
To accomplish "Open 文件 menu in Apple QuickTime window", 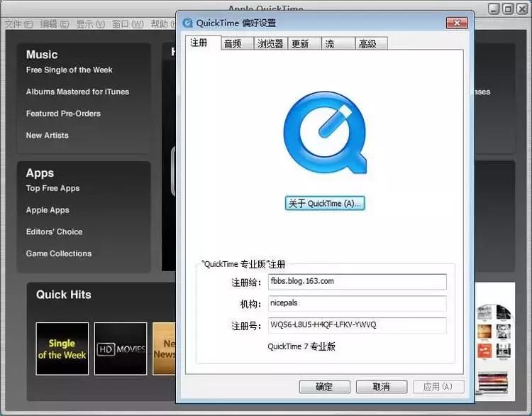I will click(x=19, y=24).
